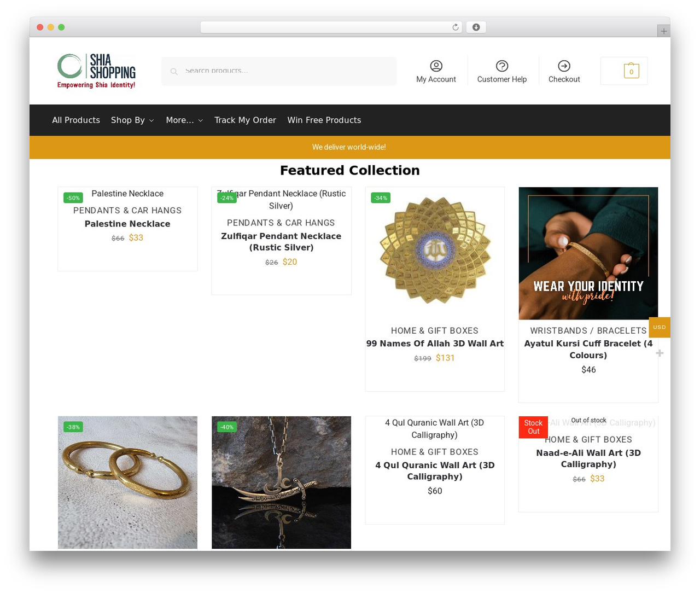Click the 99 Names gold wall art image
The height and width of the screenshot is (593, 700).
435,253
